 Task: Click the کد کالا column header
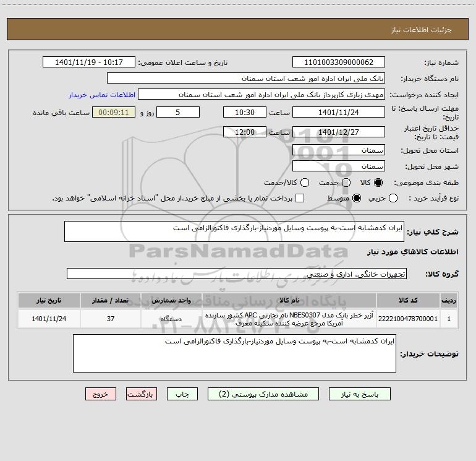408,301
